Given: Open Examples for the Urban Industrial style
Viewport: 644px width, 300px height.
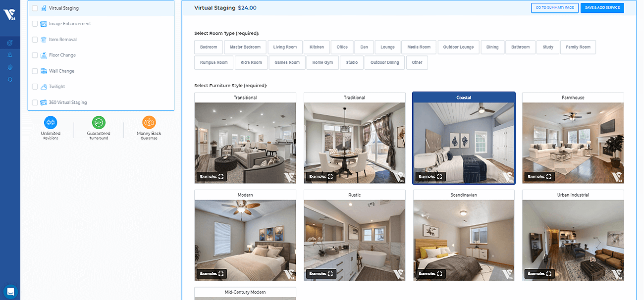Looking at the screenshot, I should 540,274.
